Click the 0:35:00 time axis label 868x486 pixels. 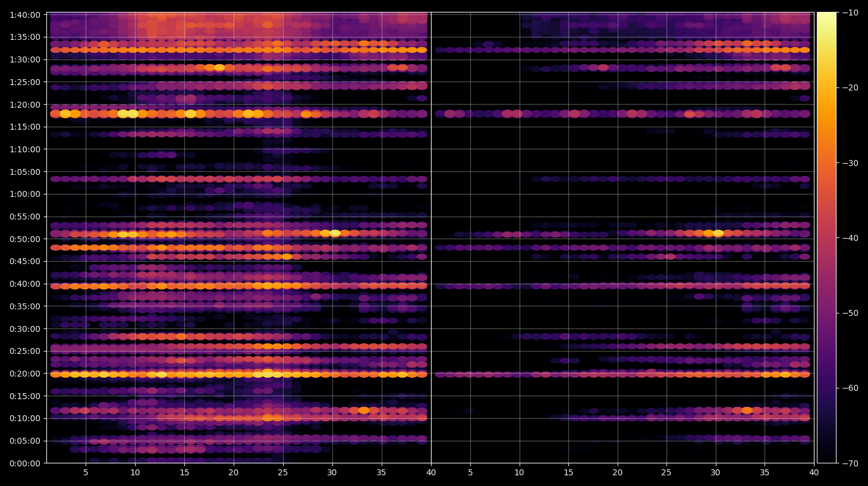(25, 306)
